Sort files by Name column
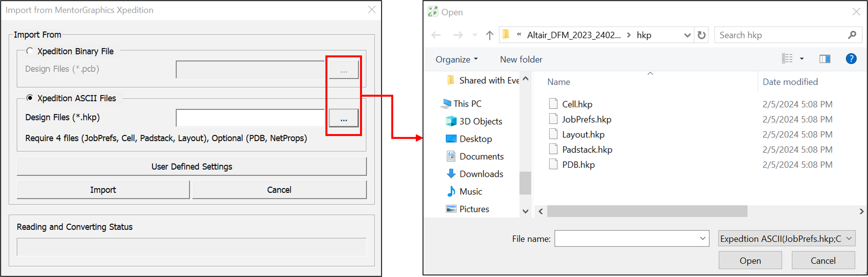 click(559, 82)
